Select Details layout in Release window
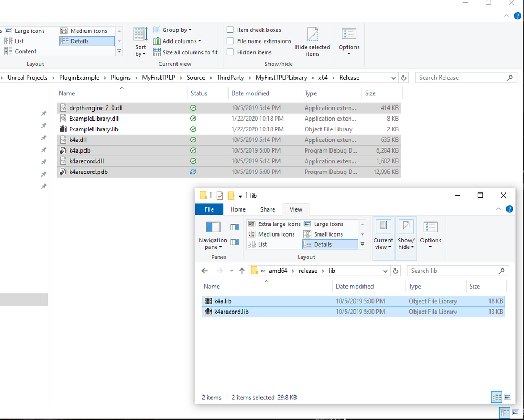524x420 pixels. pyautogui.click(x=87, y=41)
